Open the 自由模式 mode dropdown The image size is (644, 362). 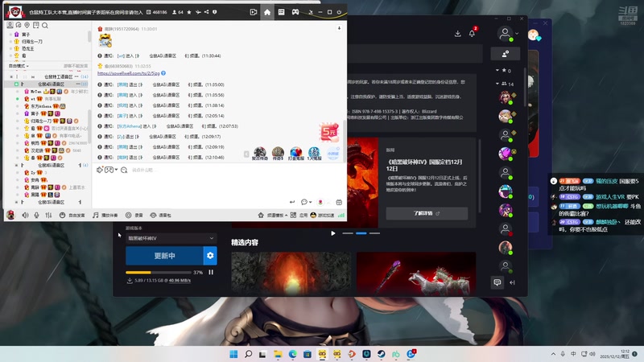click(x=19, y=66)
